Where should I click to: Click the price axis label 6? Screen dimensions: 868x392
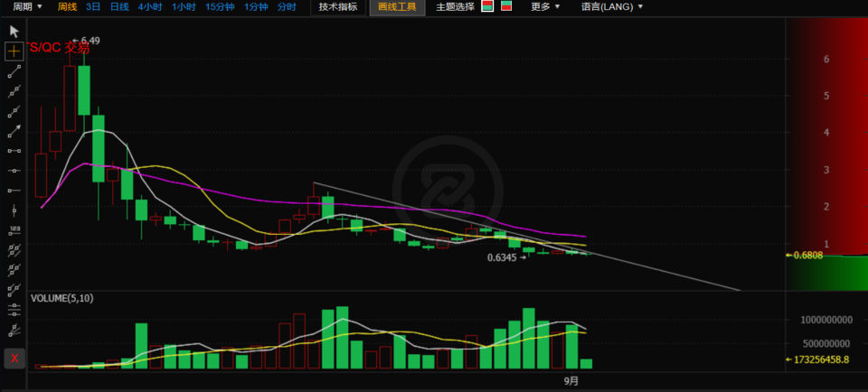coord(826,59)
